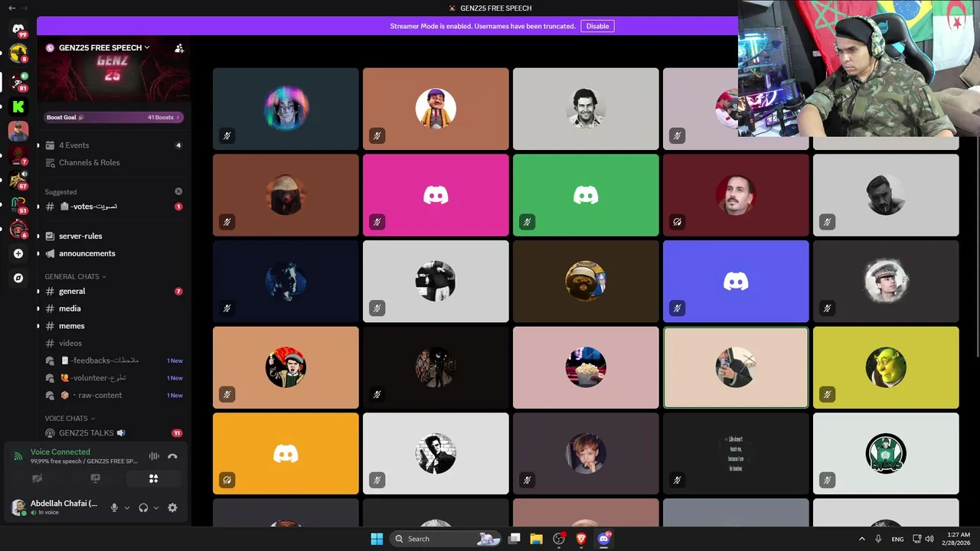
Task: Open the volunteer forum channel
Action: (x=113, y=378)
